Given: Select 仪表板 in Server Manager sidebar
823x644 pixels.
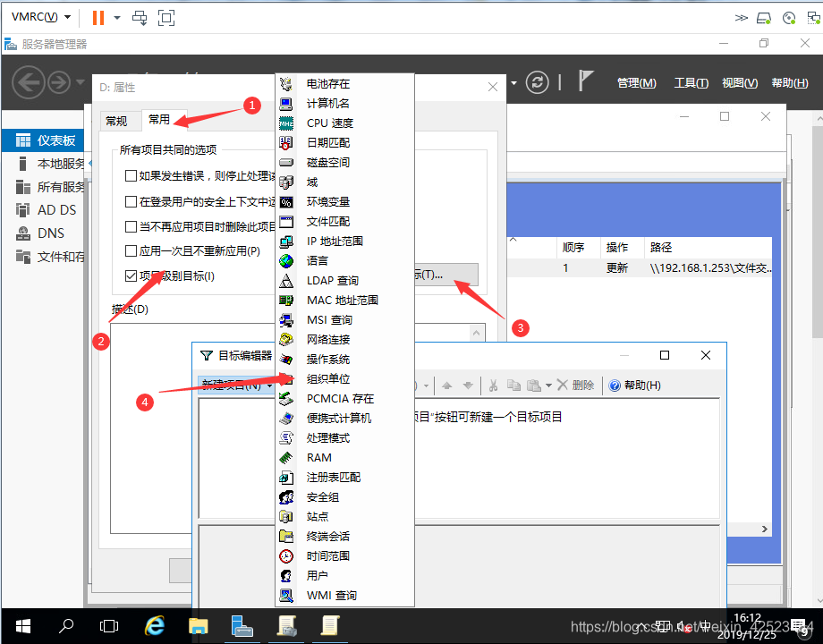Looking at the screenshot, I should [43, 140].
